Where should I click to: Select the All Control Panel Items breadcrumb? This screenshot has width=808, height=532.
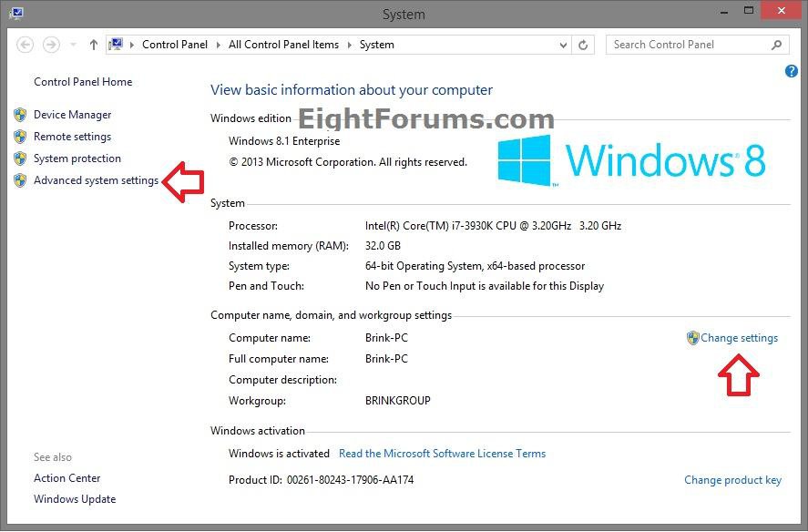tap(284, 45)
